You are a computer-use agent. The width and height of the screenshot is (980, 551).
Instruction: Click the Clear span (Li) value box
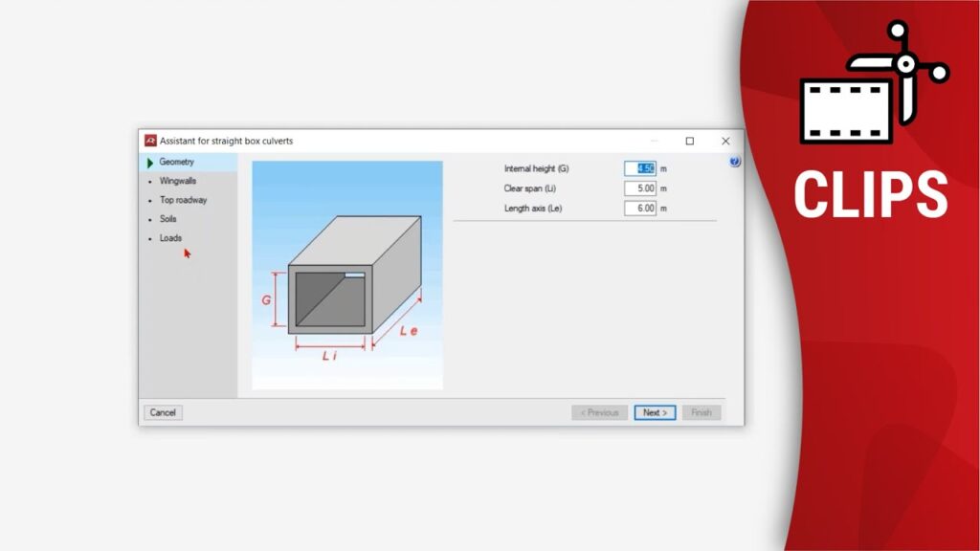(640, 188)
